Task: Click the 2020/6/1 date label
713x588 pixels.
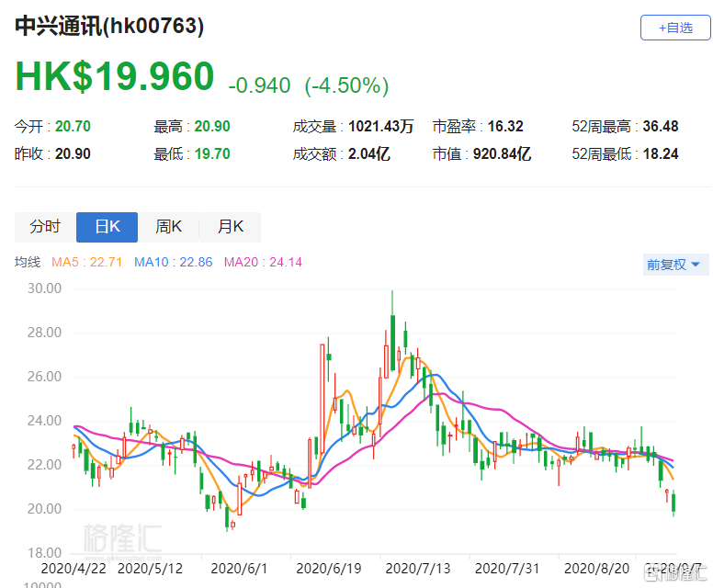Action: click(239, 569)
